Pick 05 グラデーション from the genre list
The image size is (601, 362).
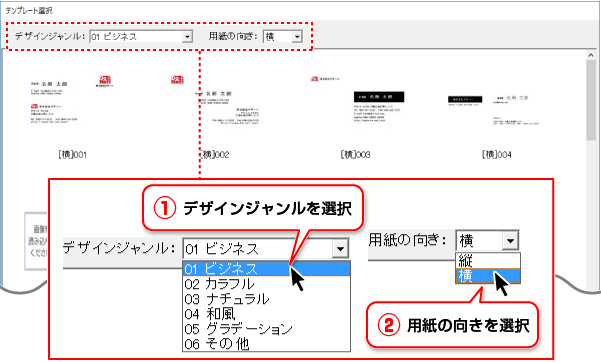pos(266,329)
